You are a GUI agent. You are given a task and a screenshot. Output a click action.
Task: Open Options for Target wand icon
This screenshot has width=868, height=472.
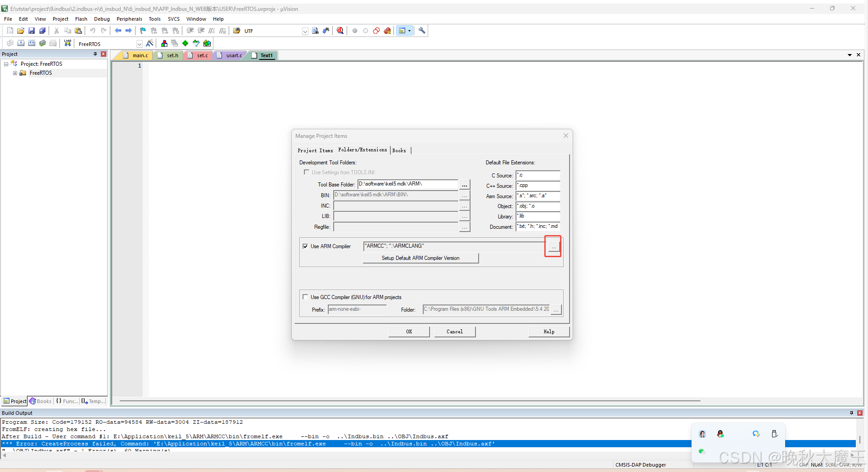(x=150, y=43)
